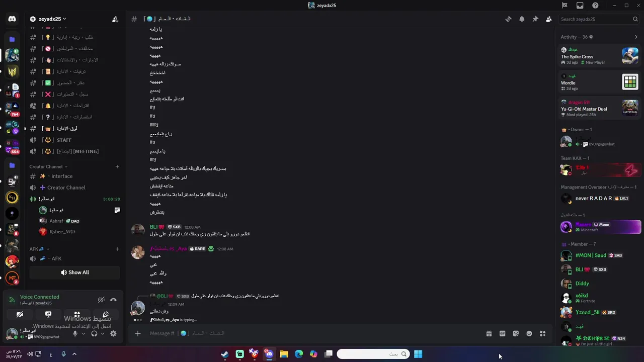The height and width of the screenshot is (362, 644).
Task: Open the soundboard button in voice panel
Action: (x=106, y=314)
